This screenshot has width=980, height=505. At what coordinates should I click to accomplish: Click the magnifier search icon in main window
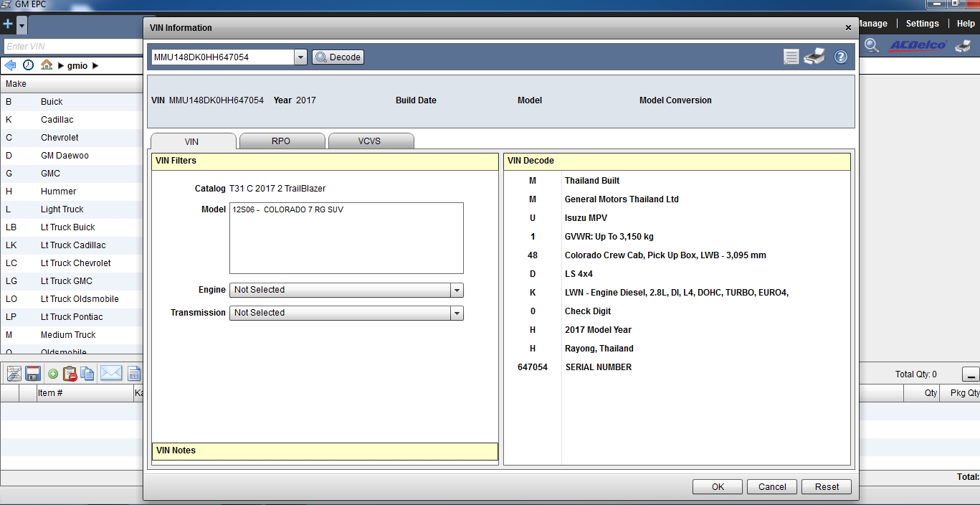click(872, 45)
